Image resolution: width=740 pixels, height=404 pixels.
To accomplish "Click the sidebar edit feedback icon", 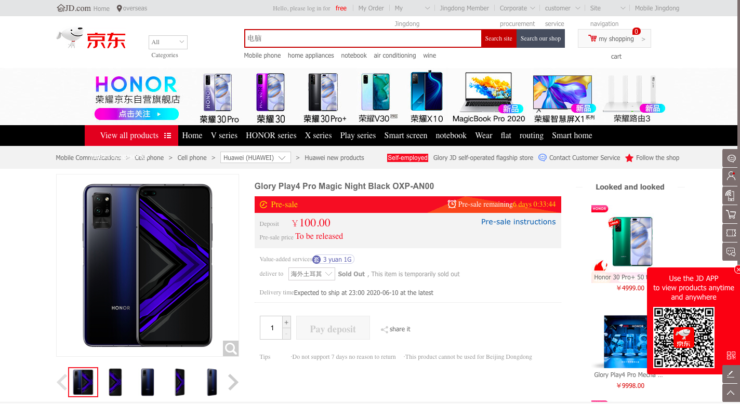I will click(x=731, y=374).
